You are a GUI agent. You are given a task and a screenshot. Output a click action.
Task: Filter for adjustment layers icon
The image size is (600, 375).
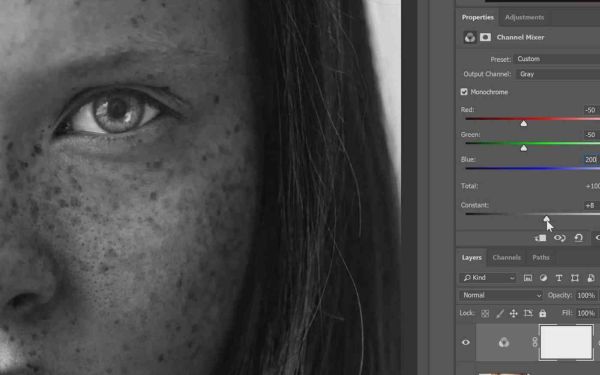[x=543, y=278]
